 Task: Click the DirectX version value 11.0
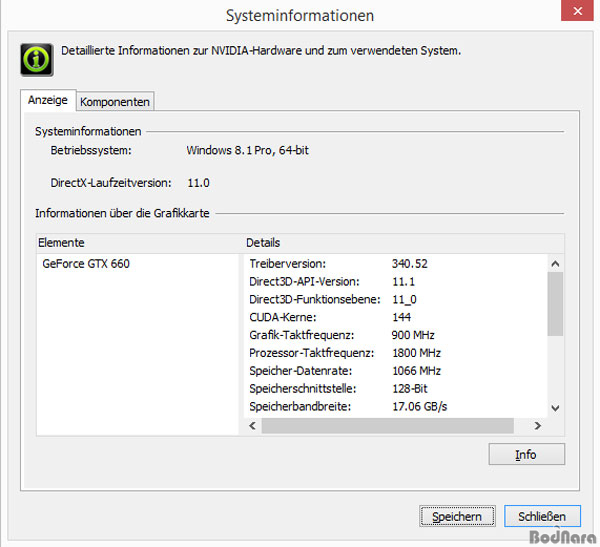[199, 183]
